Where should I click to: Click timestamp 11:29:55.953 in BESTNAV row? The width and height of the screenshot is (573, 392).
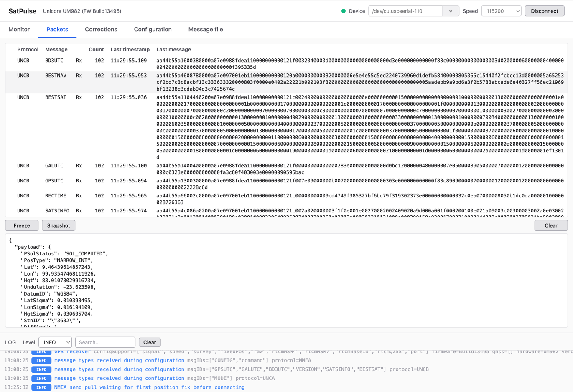pyautogui.click(x=129, y=76)
